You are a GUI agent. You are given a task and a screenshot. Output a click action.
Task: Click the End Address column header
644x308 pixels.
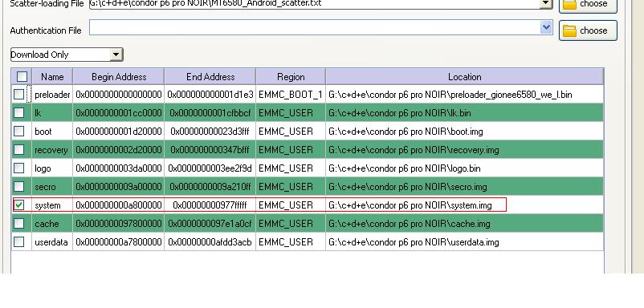210,77
